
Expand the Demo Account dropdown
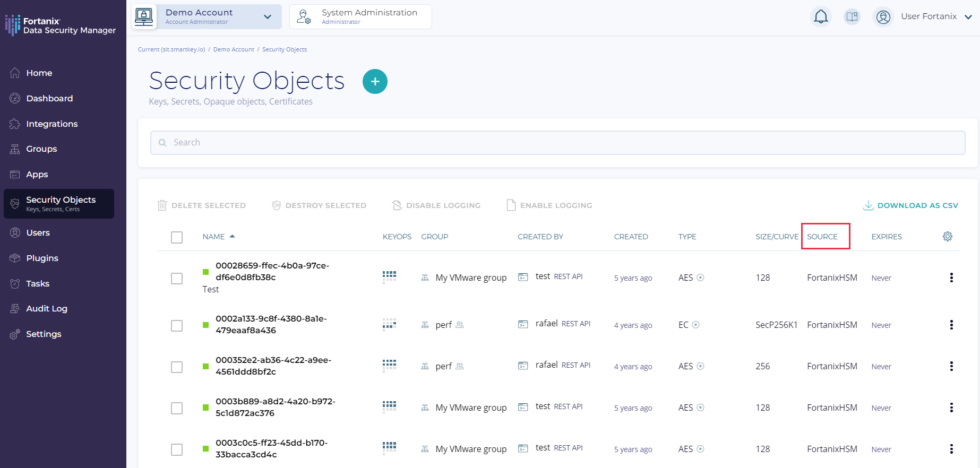268,17
